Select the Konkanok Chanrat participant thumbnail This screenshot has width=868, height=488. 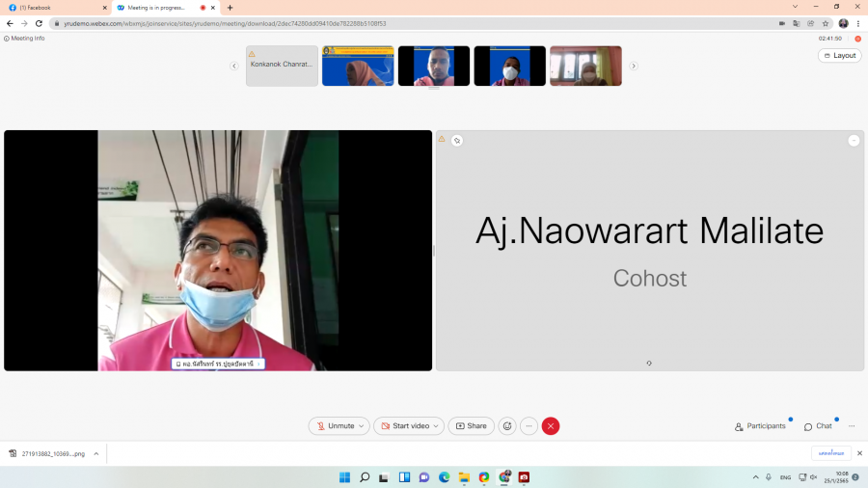pos(282,66)
